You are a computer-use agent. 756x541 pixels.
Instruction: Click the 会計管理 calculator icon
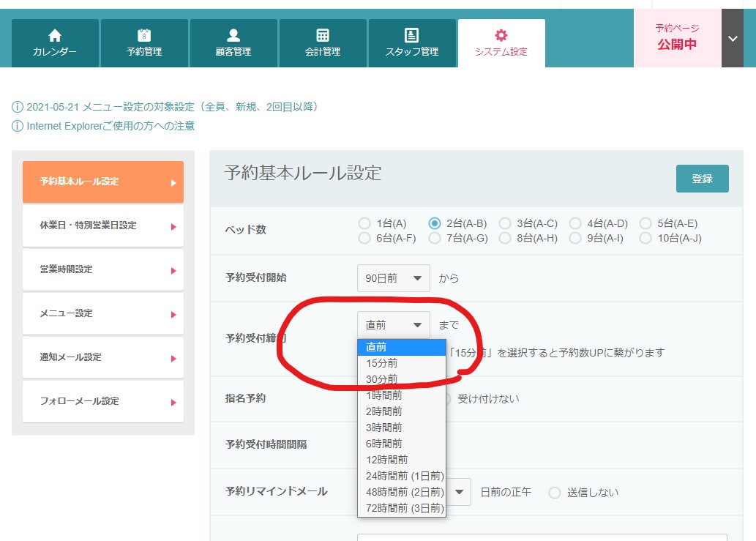click(323, 35)
